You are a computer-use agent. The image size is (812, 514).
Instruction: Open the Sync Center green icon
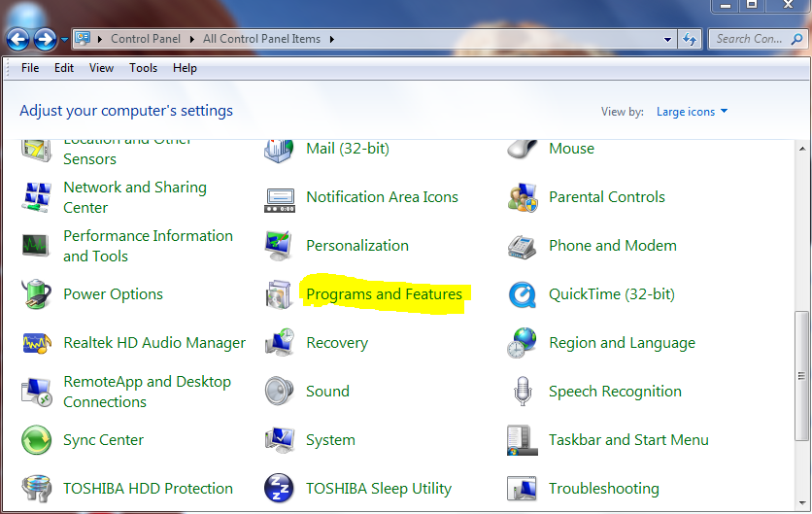[37, 440]
